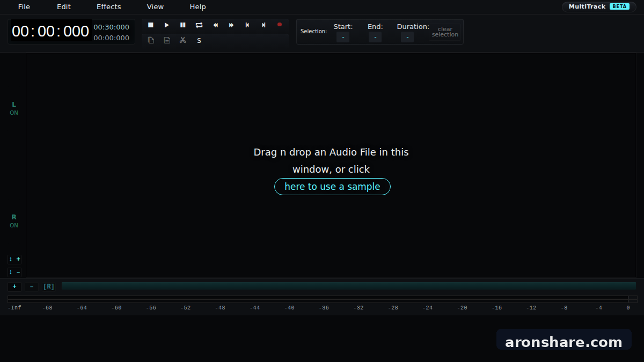This screenshot has height=362, width=644.
Task: Click the Cut scissors icon
Action: click(x=183, y=40)
